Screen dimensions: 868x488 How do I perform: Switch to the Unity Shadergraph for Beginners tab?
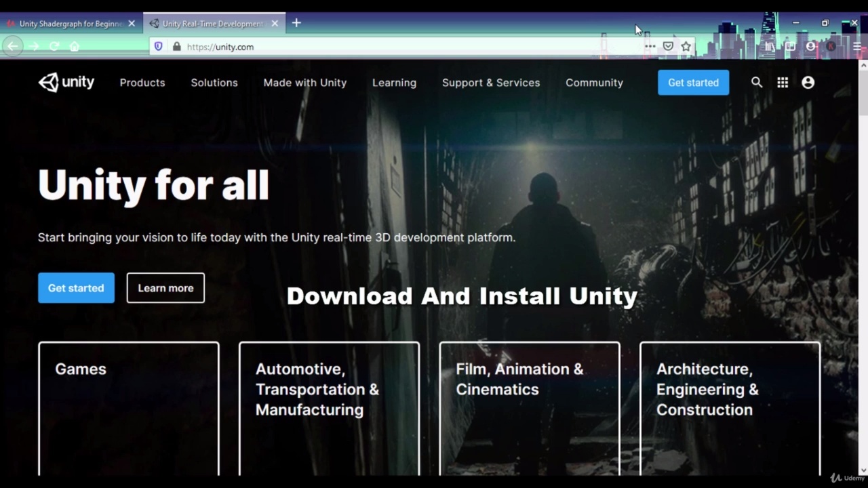click(x=68, y=24)
